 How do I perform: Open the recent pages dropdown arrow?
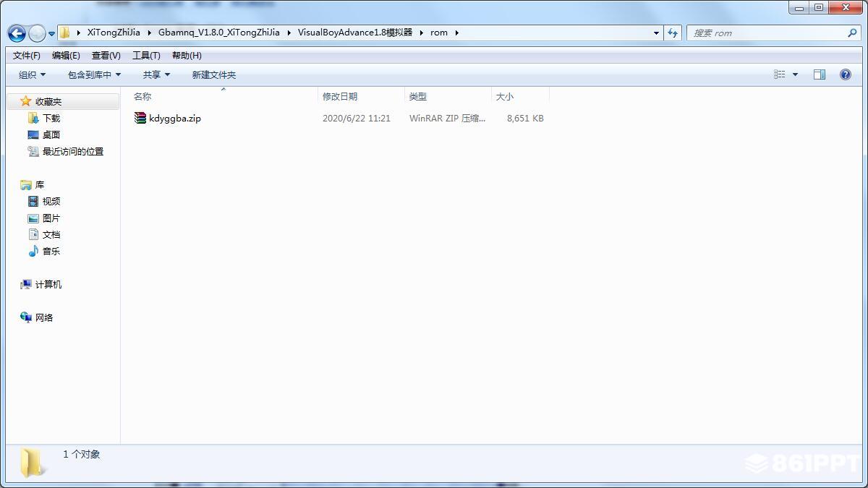tap(51, 34)
